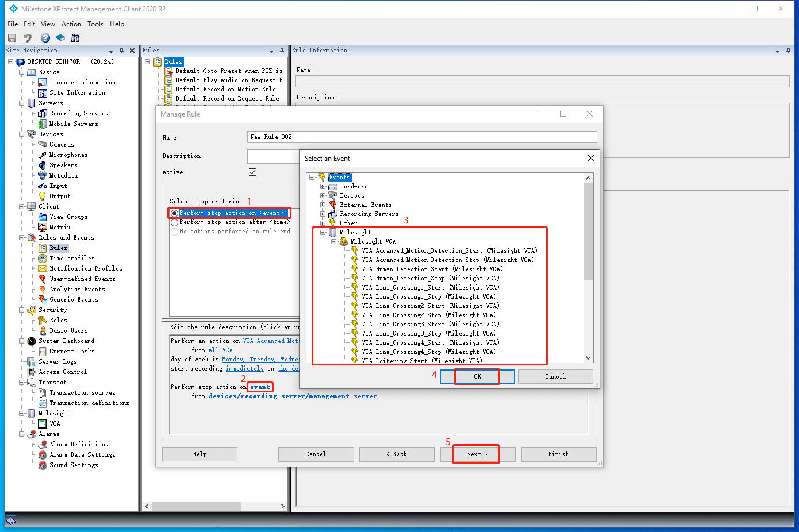The image size is (799, 532).
Task: Click the Access Control icon
Action: pos(32,372)
